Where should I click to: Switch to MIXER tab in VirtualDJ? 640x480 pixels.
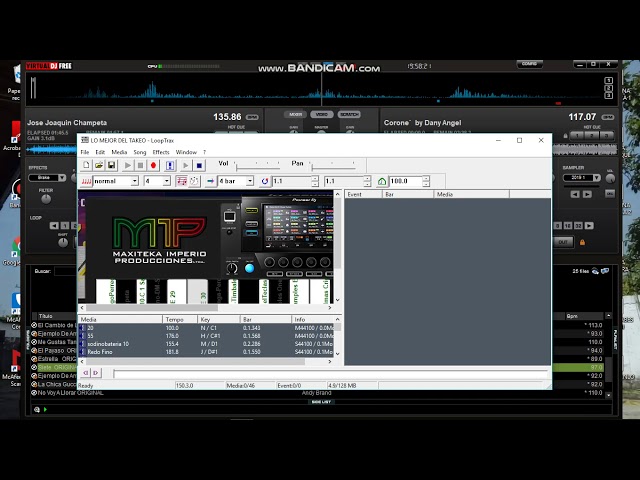pyautogui.click(x=295, y=114)
